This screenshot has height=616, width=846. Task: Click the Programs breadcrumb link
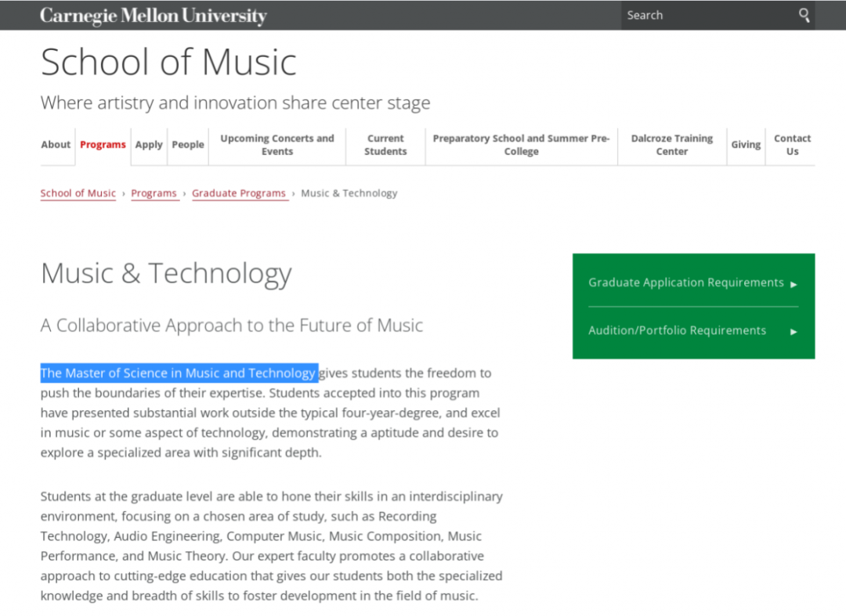(x=154, y=193)
